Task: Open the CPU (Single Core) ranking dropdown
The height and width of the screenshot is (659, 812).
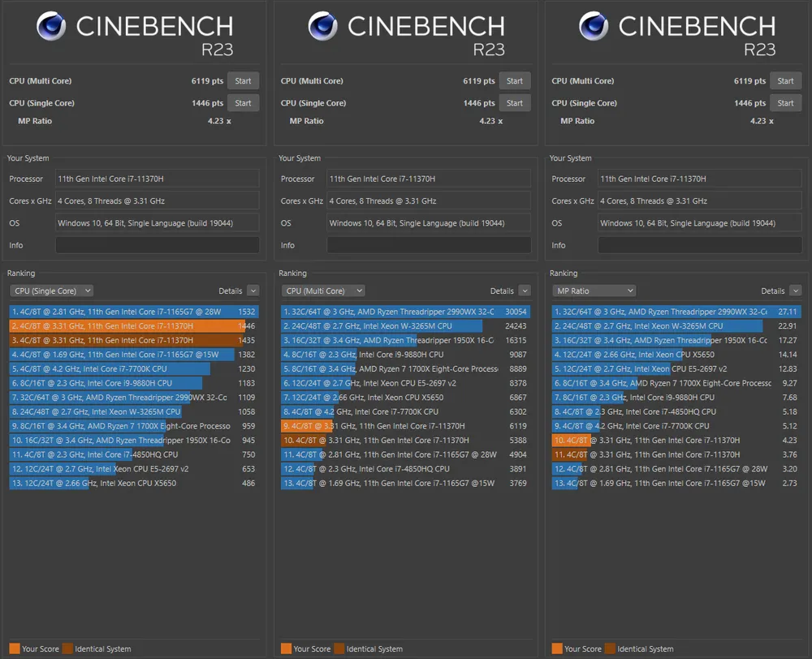Action: pyautogui.click(x=51, y=291)
